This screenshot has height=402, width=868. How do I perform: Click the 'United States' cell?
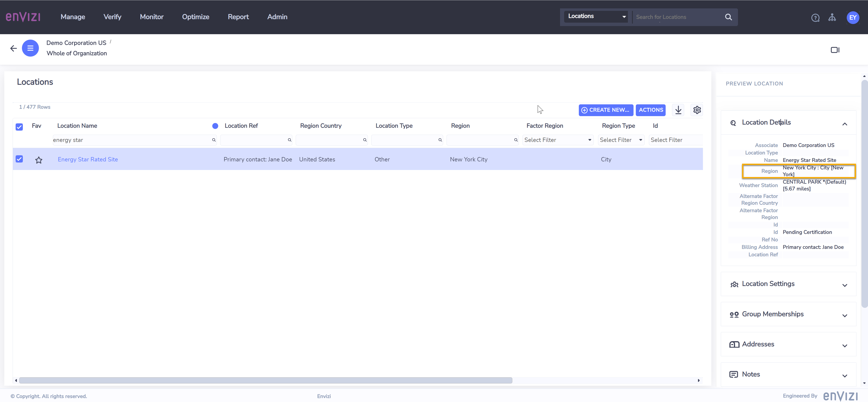[x=317, y=160]
